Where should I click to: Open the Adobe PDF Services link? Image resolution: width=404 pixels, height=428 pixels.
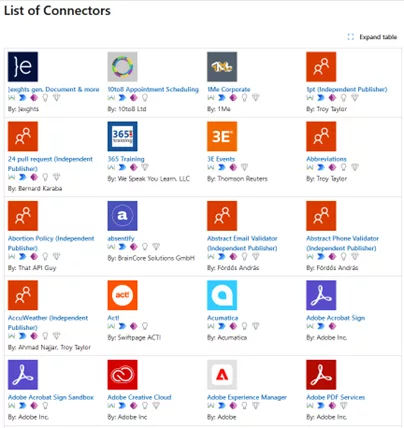(x=336, y=397)
